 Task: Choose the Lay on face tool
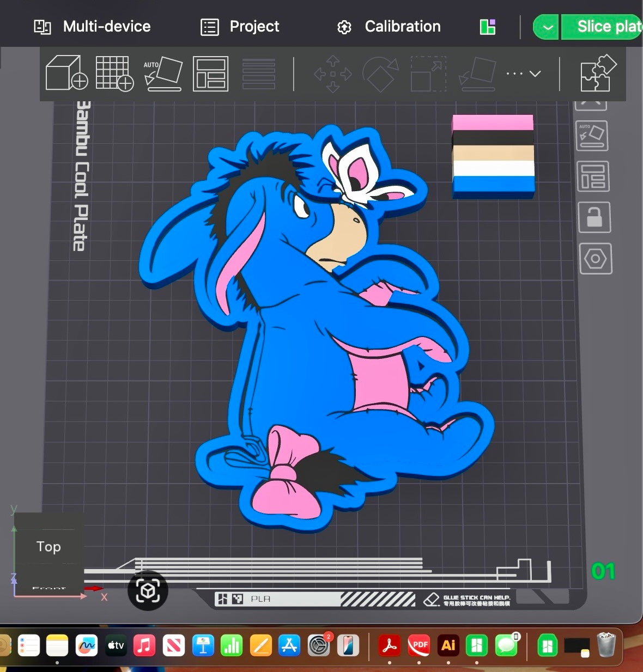[x=477, y=74]
